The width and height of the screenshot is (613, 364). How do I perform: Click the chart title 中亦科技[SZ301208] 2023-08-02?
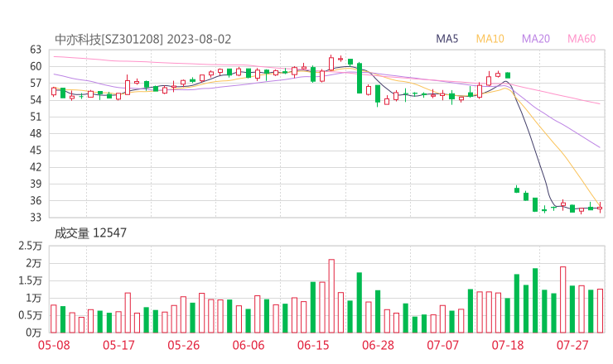pos(143,40)
